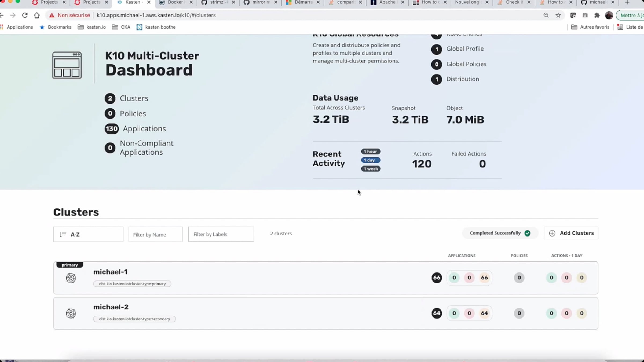644x362 pixels.
Task: Click the Add Clusters button
Action: (x=571, y=233)
